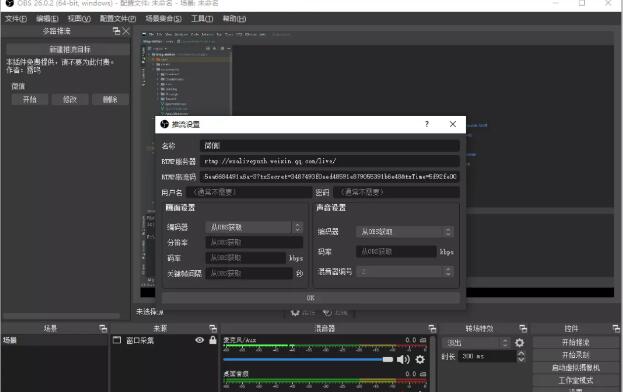The height and width of the screenshot is (392, 623).
Task: Click the 工作室模式 button
Action: (x=575, y=380)
